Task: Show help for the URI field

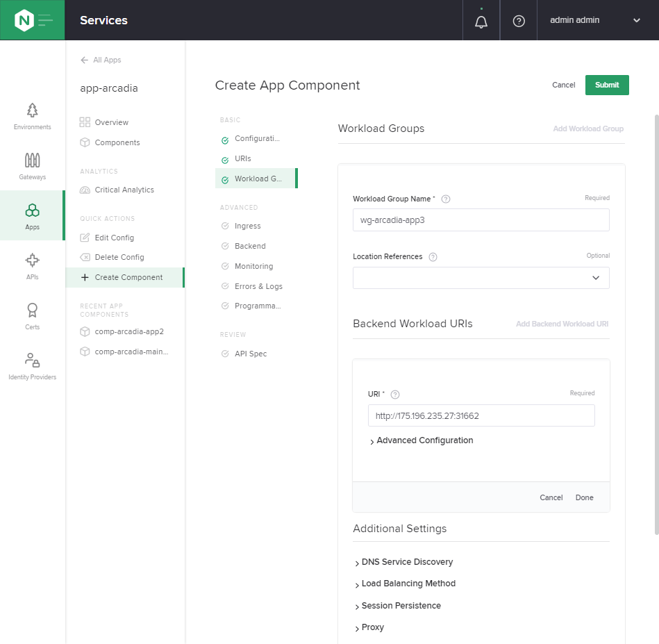Action: (x=394, y=395)
